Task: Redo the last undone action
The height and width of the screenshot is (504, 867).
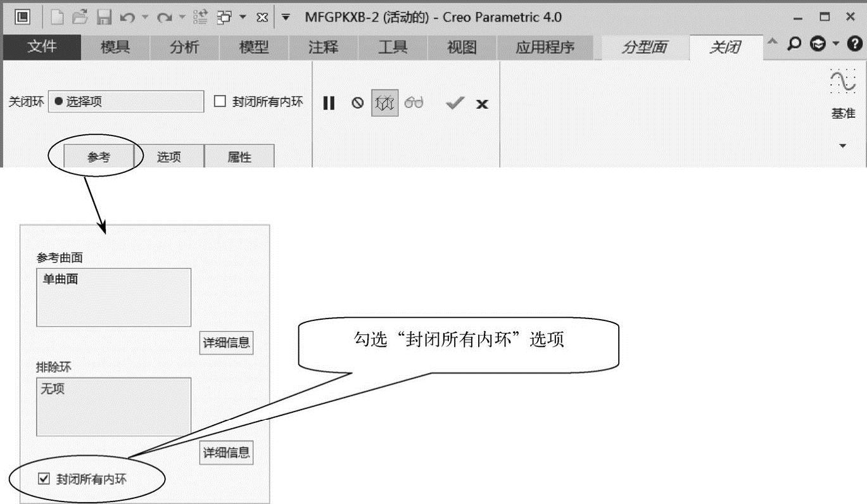Action: [x=164, y=17]
